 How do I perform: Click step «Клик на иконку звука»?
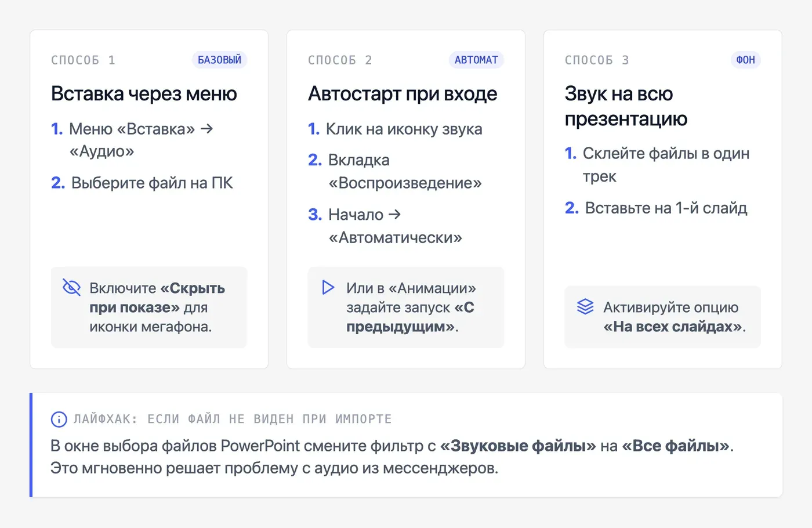click(x=395, y=129)
